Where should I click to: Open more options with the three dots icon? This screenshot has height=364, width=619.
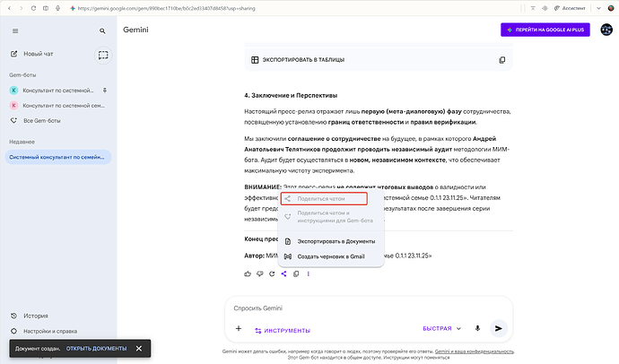coord(309,273)
